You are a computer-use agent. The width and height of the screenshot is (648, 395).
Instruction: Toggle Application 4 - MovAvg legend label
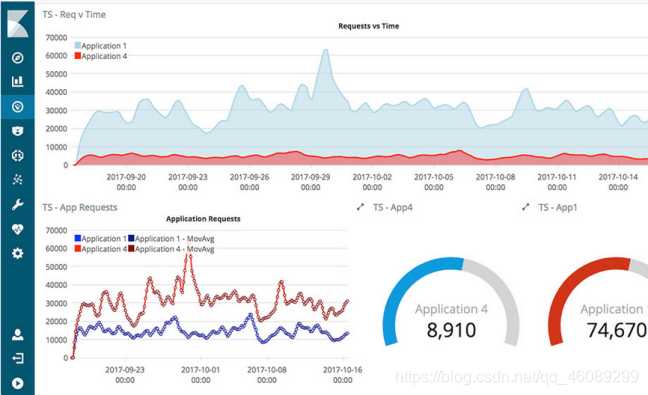click(x=175, y=249)
